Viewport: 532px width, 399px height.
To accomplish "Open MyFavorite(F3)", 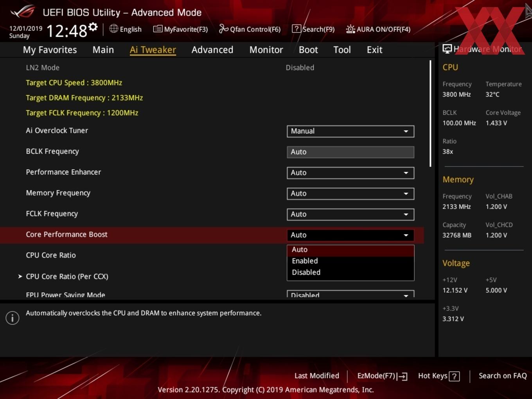I will 181,29.
